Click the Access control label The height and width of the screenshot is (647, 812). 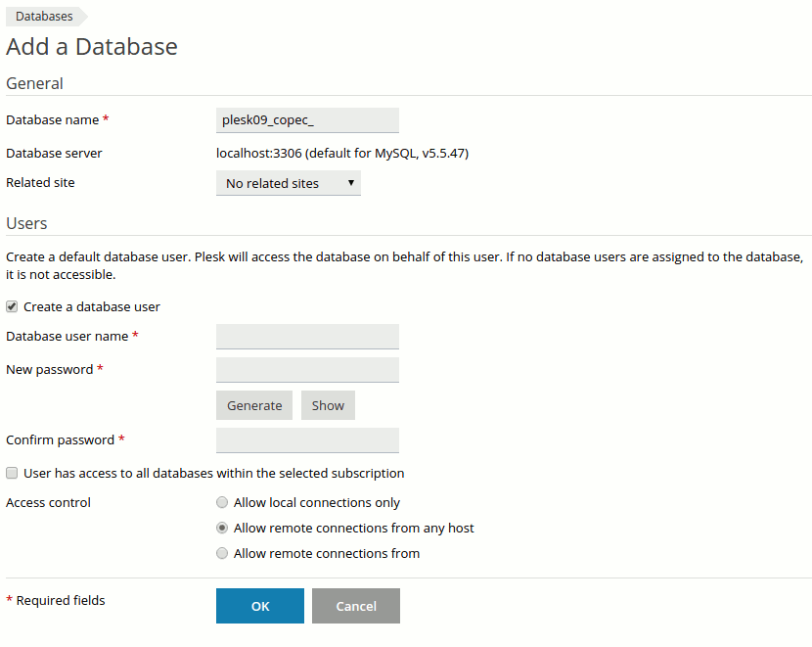[x=48, y=502]
